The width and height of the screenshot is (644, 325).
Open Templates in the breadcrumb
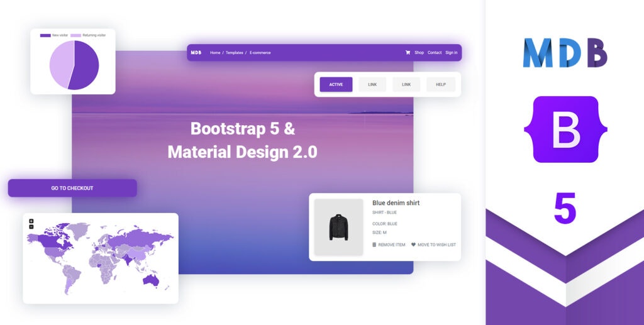235,53
